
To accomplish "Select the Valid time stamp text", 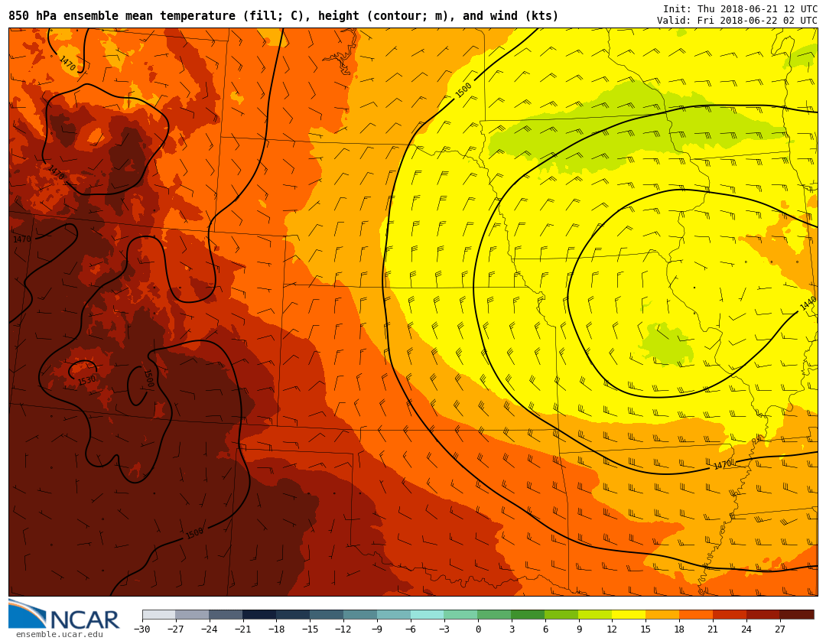I will (x=737, y=21).
